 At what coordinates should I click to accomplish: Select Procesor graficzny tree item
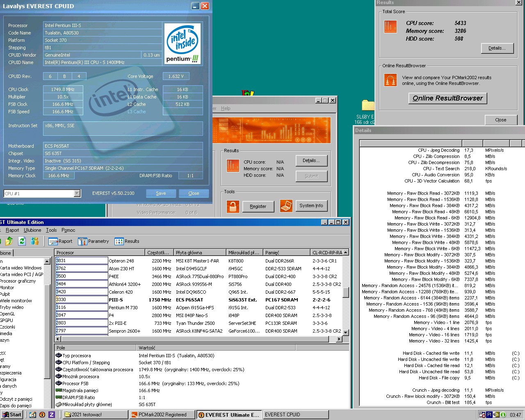click(x=18, y=281)
